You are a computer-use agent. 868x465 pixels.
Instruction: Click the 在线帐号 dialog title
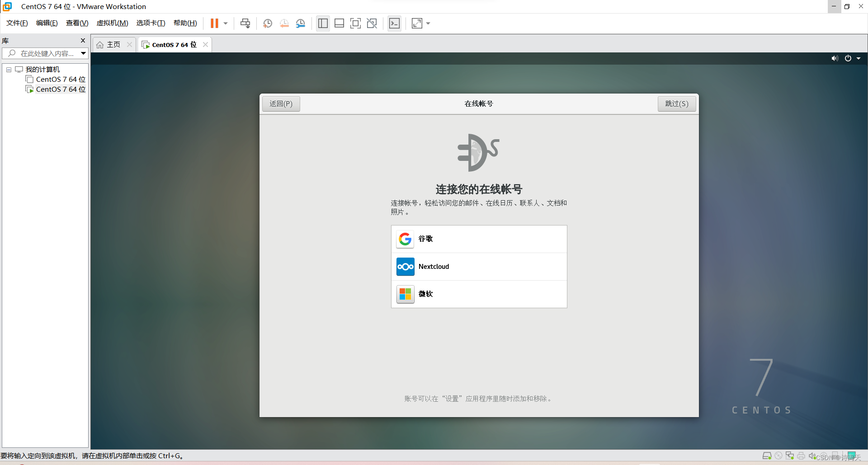pos(479,103)
